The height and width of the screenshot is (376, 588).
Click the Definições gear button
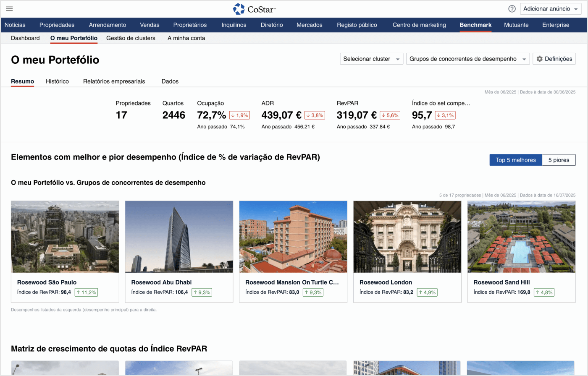point(554,59)
